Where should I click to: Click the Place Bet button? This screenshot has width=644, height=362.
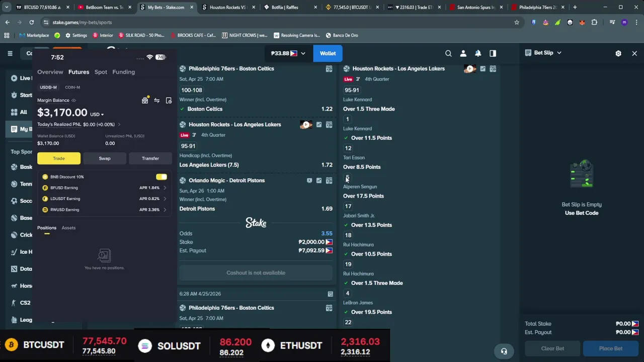click(x=611, y=348)
